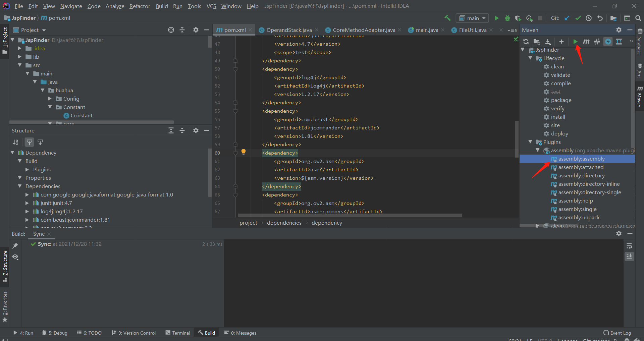
Task: Add Maven project with plus icon
Action: click(x=561, y=42)
